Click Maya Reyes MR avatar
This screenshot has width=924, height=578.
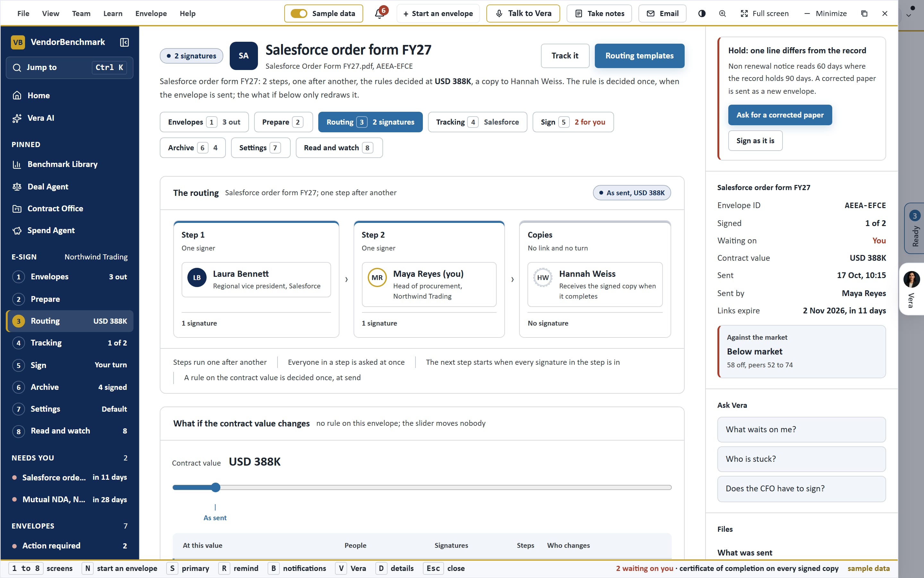[377, 277]
